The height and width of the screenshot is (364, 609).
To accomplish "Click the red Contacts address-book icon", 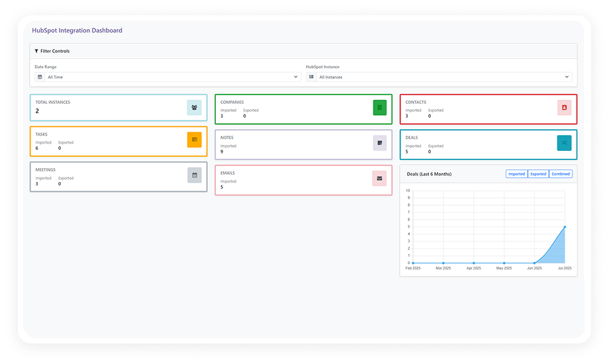I will coord(565,108).
